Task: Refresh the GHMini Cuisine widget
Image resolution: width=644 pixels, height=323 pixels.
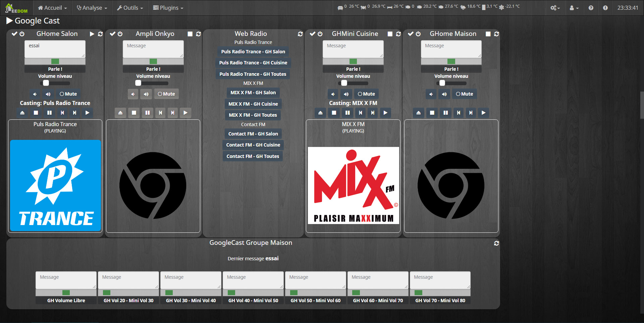Action: click(398, 34)
